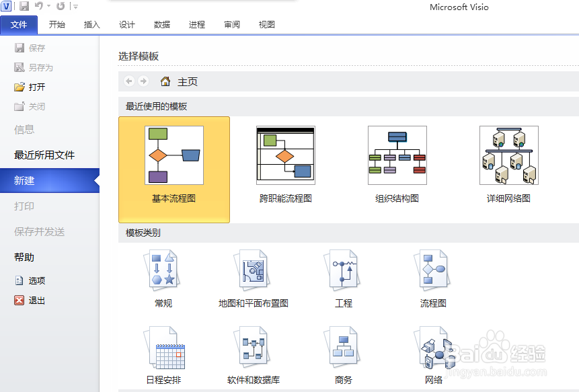Click the Undo arrow icon
This screenshot has height=392, width=579.
click(x=39, y=6)
